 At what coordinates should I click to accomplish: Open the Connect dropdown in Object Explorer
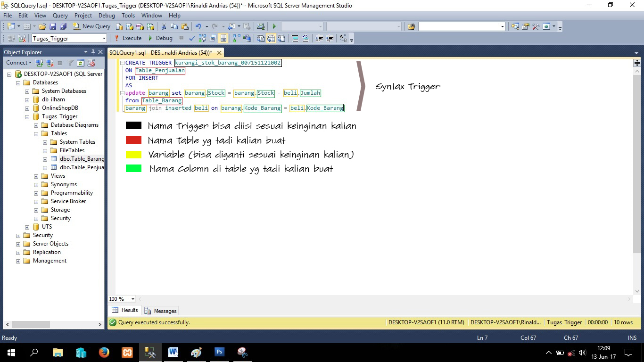click(18, 62)
